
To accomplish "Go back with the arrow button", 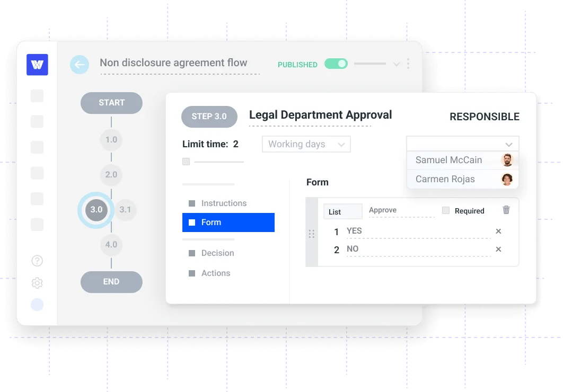I will [80, 65].
